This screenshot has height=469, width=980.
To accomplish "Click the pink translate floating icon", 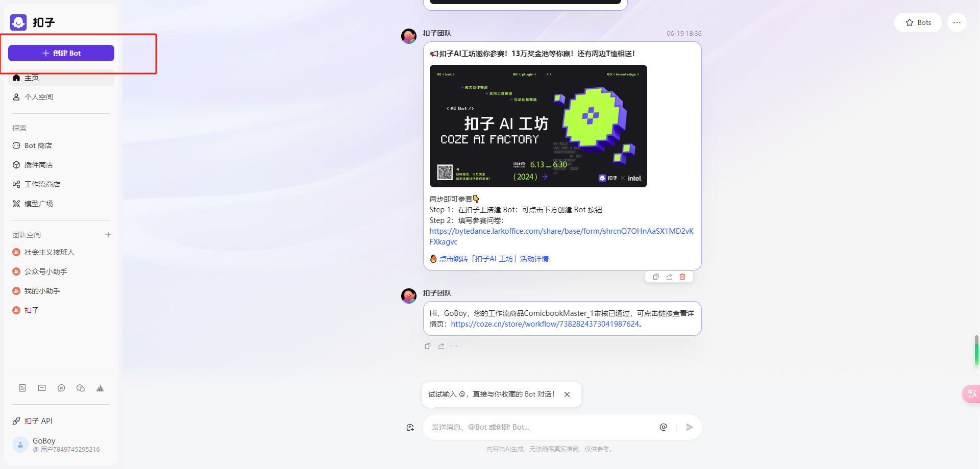I will click(971, 393).
